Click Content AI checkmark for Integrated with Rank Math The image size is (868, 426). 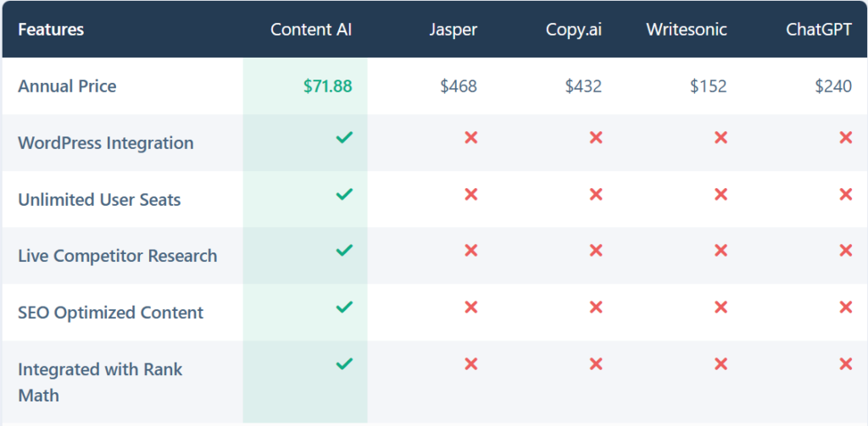pyautogui.click(x=344, y=363)
